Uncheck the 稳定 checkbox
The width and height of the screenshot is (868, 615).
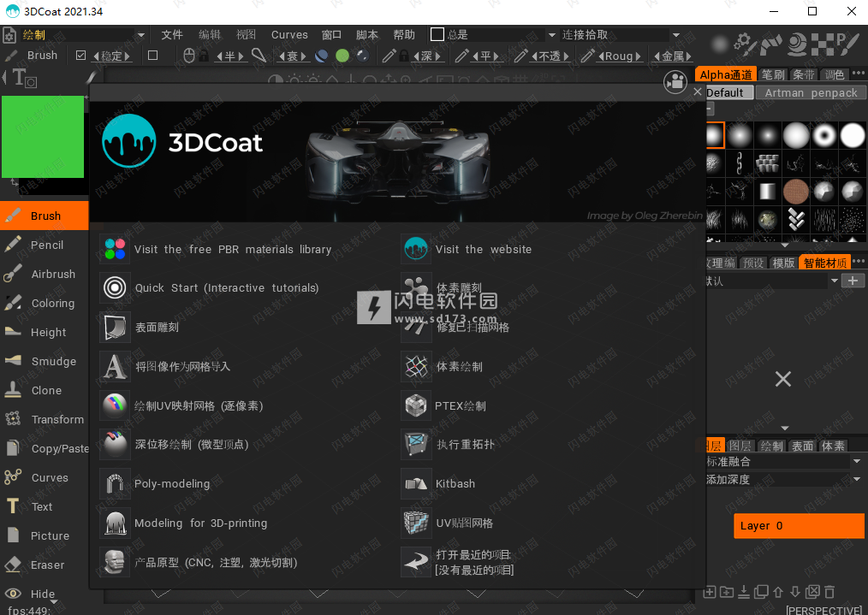[80, 56]
